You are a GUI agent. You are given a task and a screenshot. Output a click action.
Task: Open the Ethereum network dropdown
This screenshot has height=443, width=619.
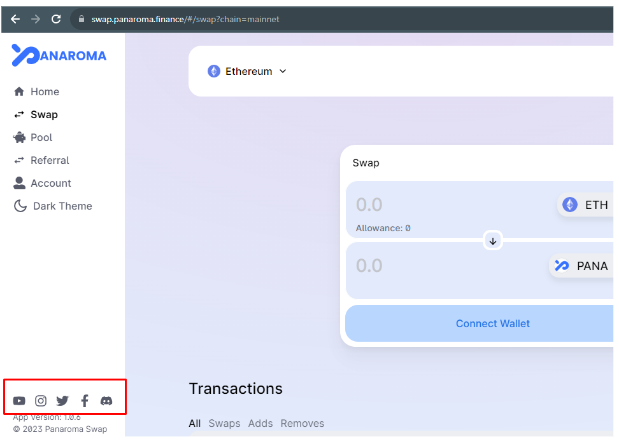click(247, 71)
